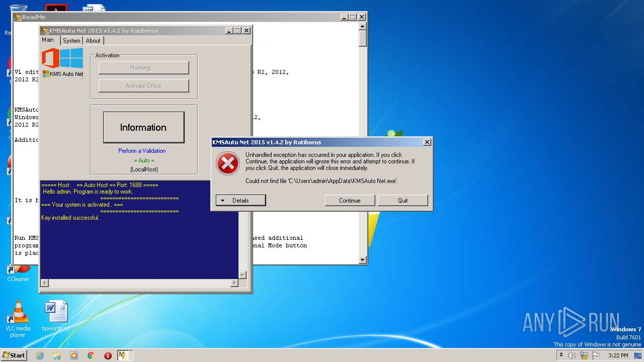The image size is (644, 362).
Task: Click the large Information button
Action: (143, 127)
